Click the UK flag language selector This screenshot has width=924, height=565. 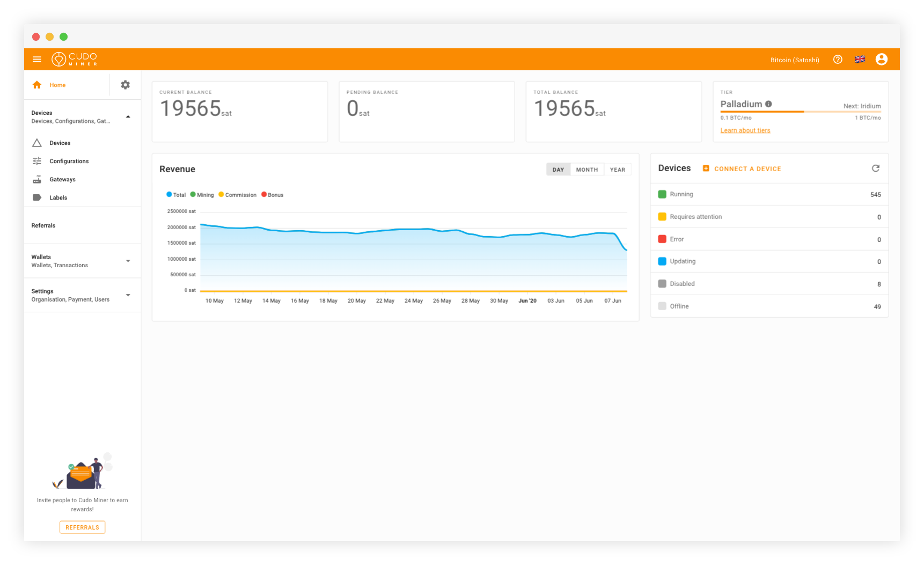click(860, 59)
